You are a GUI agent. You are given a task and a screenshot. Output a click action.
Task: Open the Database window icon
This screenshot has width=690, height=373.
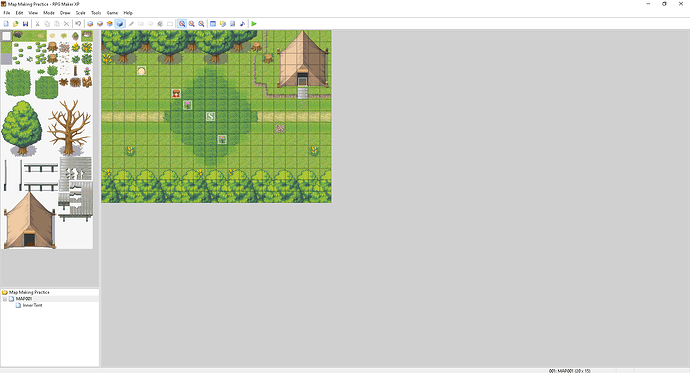[213, 24]
